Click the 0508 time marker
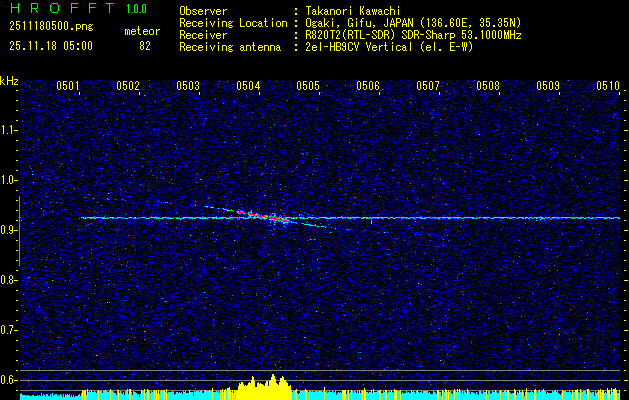The width and height of the screenshot is (629, 400). [488, 85]
